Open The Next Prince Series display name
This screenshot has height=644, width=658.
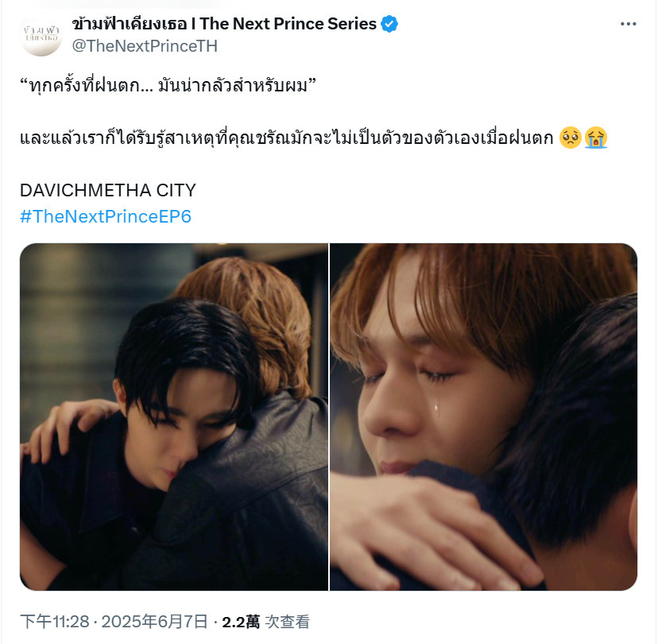point(225,24)
